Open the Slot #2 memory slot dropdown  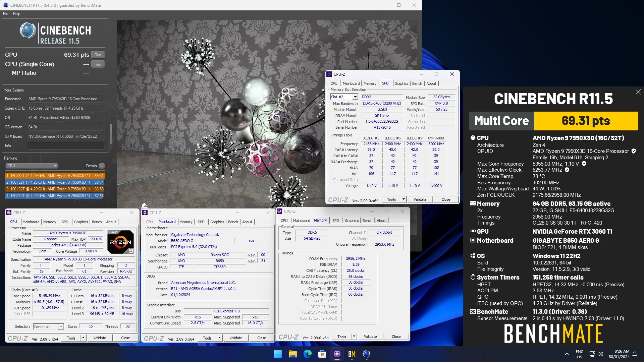[344, 97]
